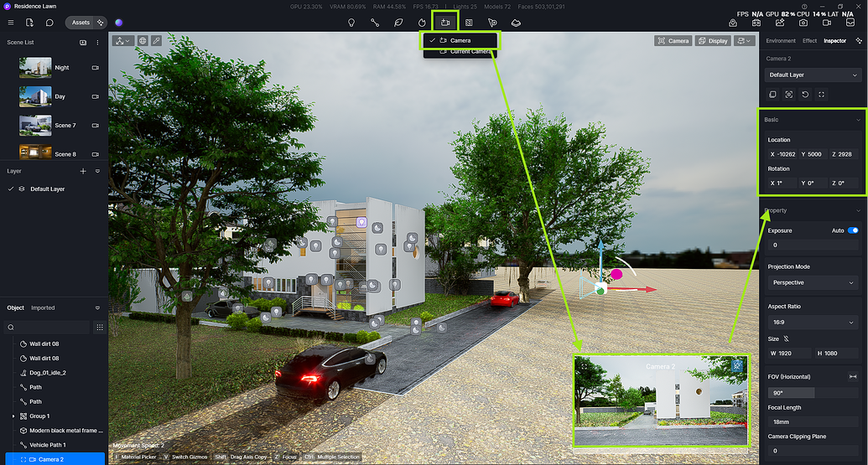This screenshot has width=868, height=465.
Task: Select the material picker eyedropper icon
Action: coord(157,41)
